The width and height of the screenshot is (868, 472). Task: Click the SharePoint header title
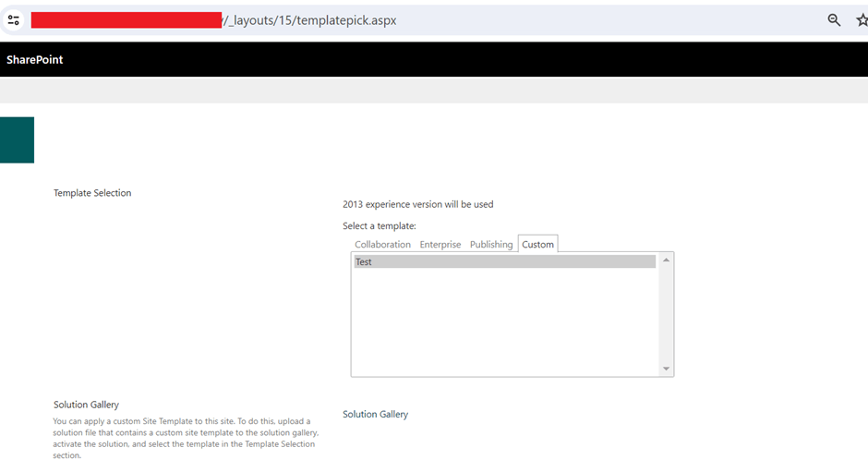pos(34,60)
